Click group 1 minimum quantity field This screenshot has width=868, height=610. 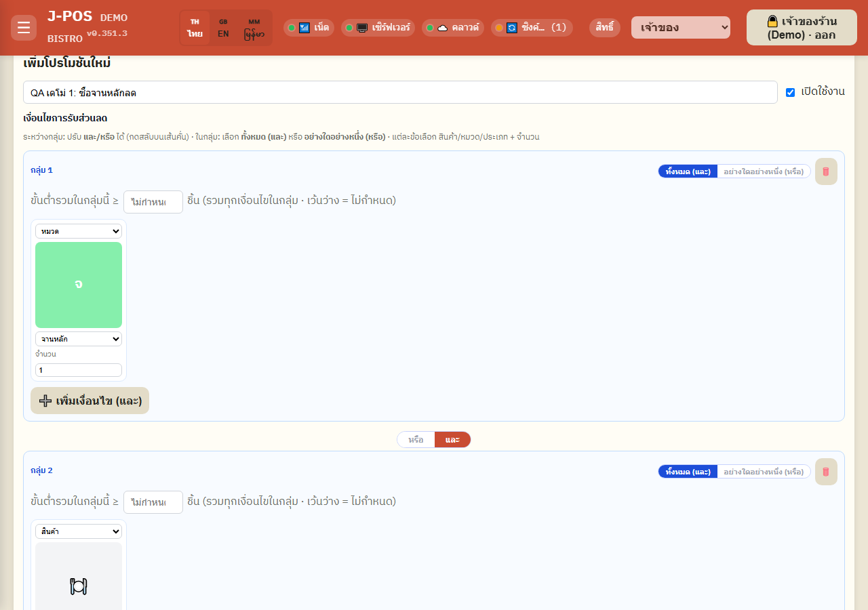pos(153,202)
